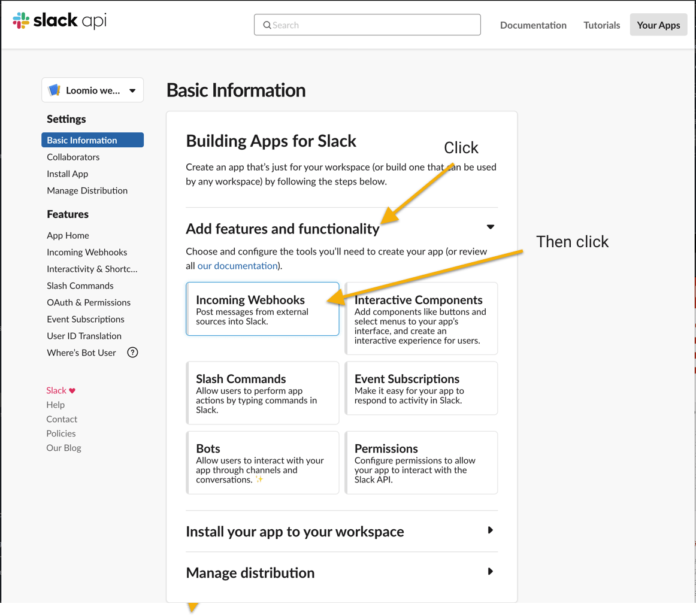Select the Slash Commands feature card
This screenshot has width=696, height=616.
coord(262,393)
